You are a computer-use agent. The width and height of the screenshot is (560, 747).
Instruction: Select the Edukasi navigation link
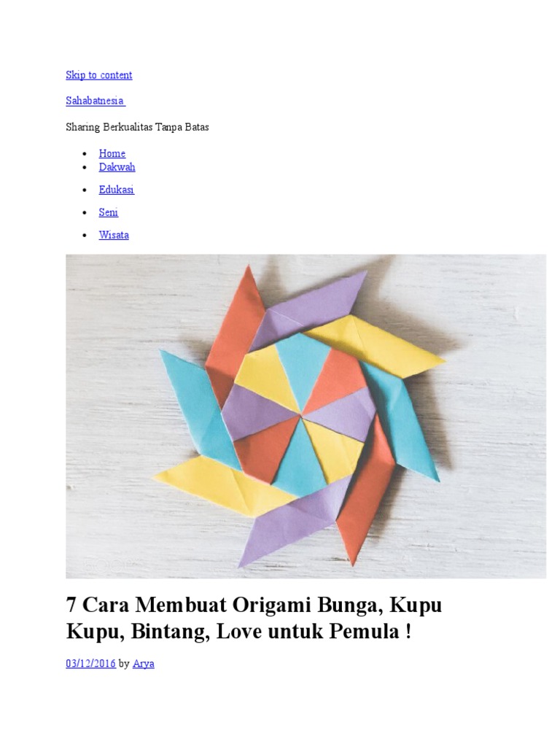(116, 190)
